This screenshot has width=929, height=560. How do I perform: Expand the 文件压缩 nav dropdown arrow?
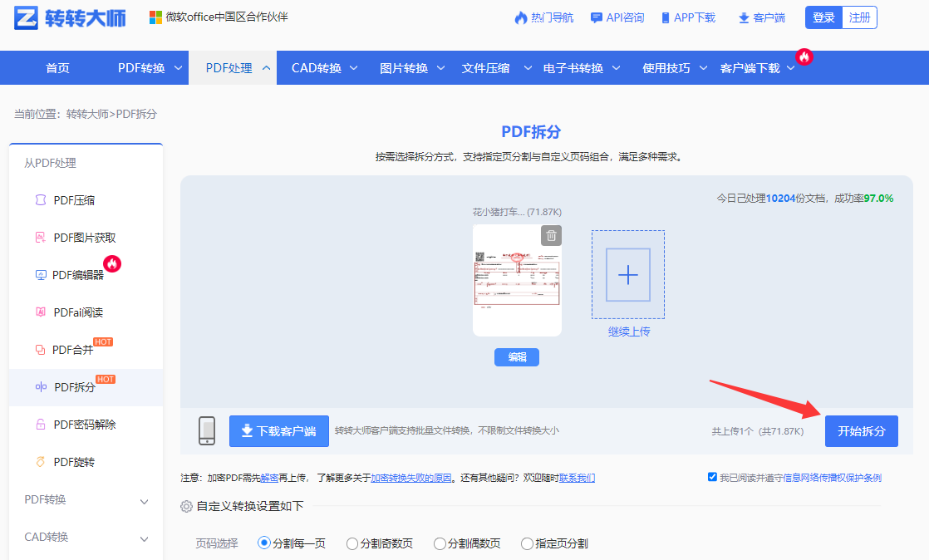(528, 68)
